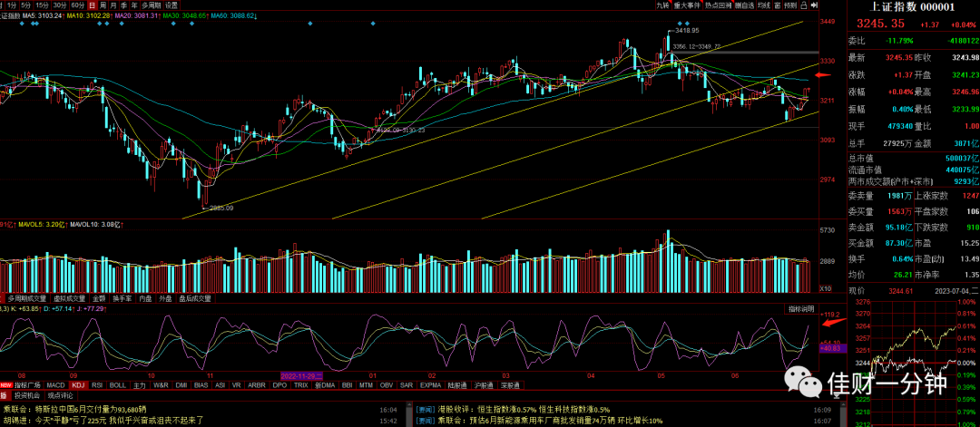
Task: Toggle the 均线 moving averages display
Action: click(x=764, y=5)
